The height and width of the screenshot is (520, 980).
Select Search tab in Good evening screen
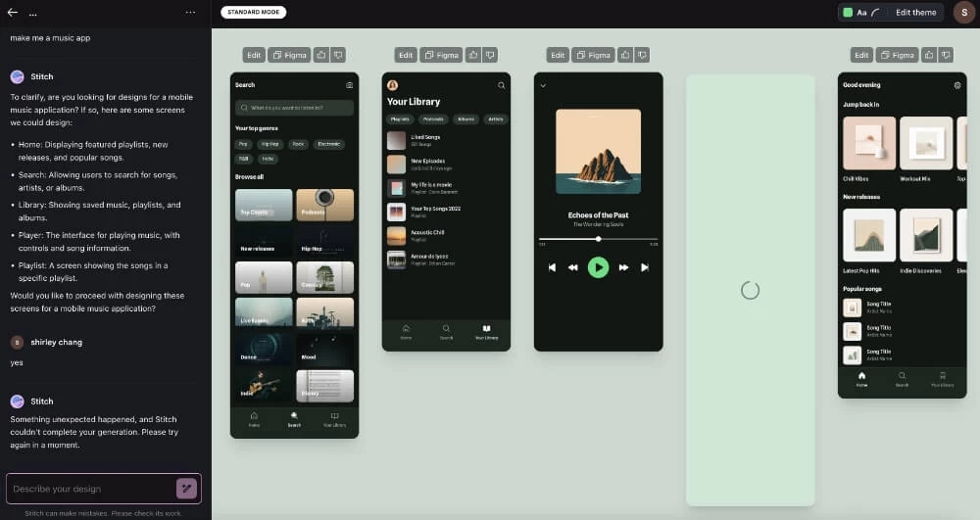[x=902, y=379]
